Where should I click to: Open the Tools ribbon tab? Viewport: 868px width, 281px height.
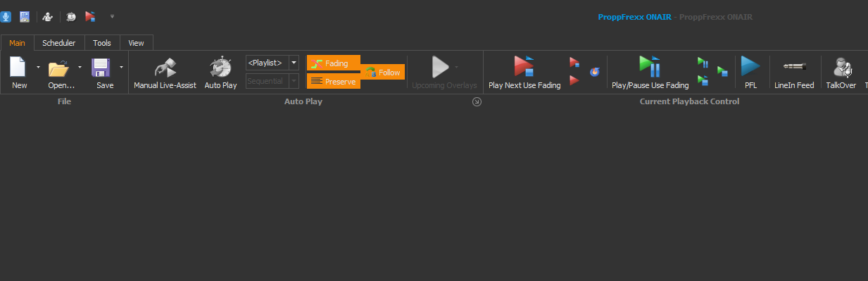coord(102,43)
